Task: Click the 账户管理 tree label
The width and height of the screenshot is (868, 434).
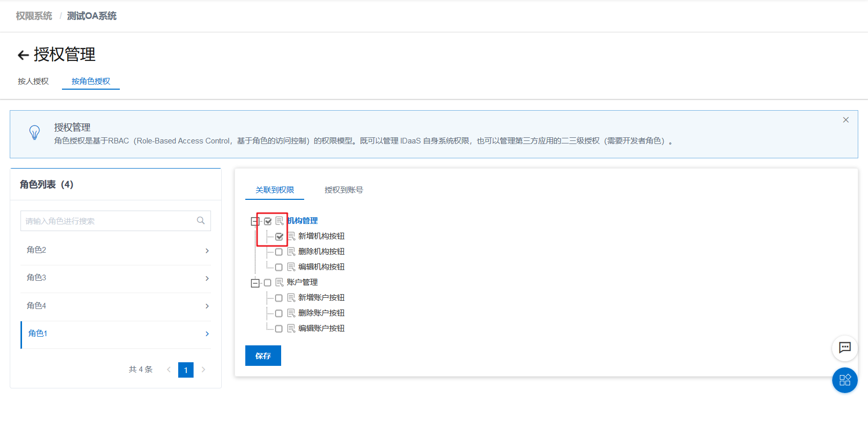Action: [x=302, y=282]
